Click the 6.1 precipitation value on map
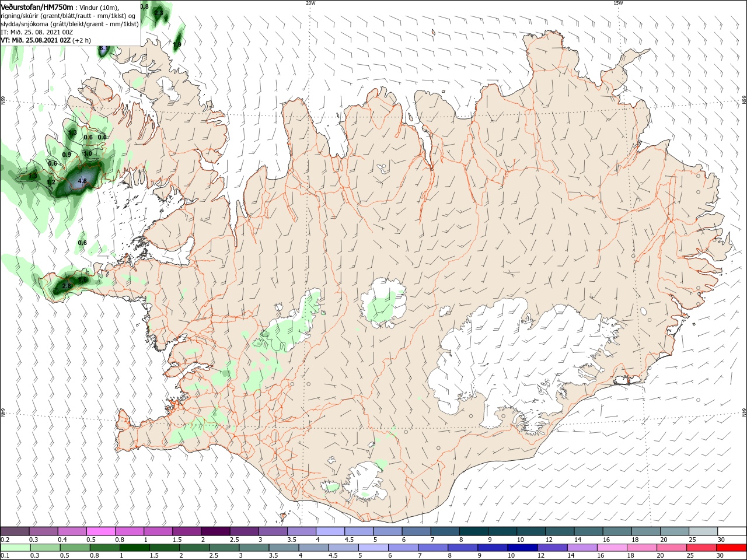Image resolution: width=747 pixels, height=560 pixels. 104,48
